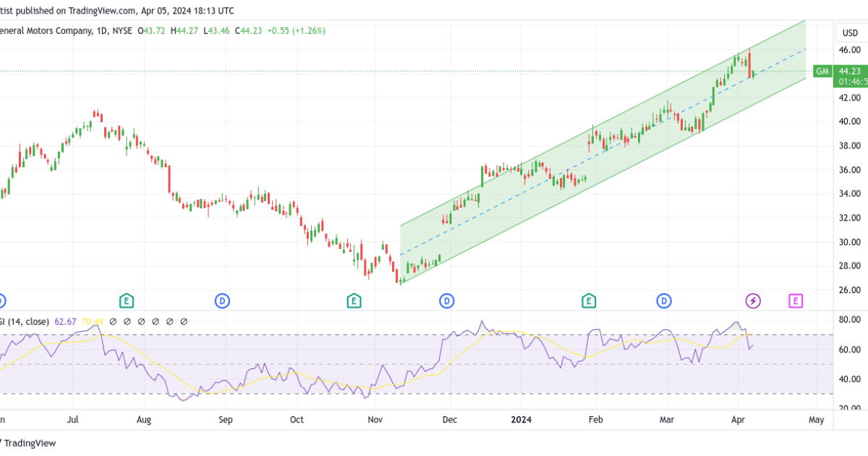
Task: Click the first crossed-circle icon beside RSI values
Action: 113,321
